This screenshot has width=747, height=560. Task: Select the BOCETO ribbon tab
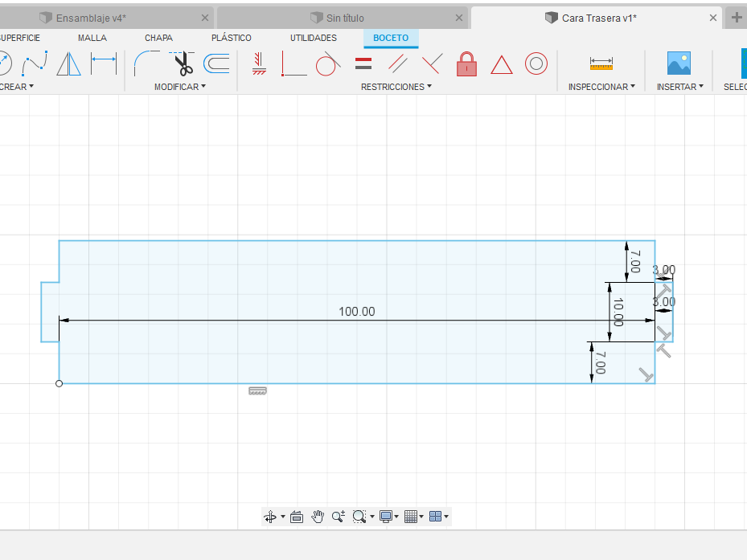tap(391, 38)
